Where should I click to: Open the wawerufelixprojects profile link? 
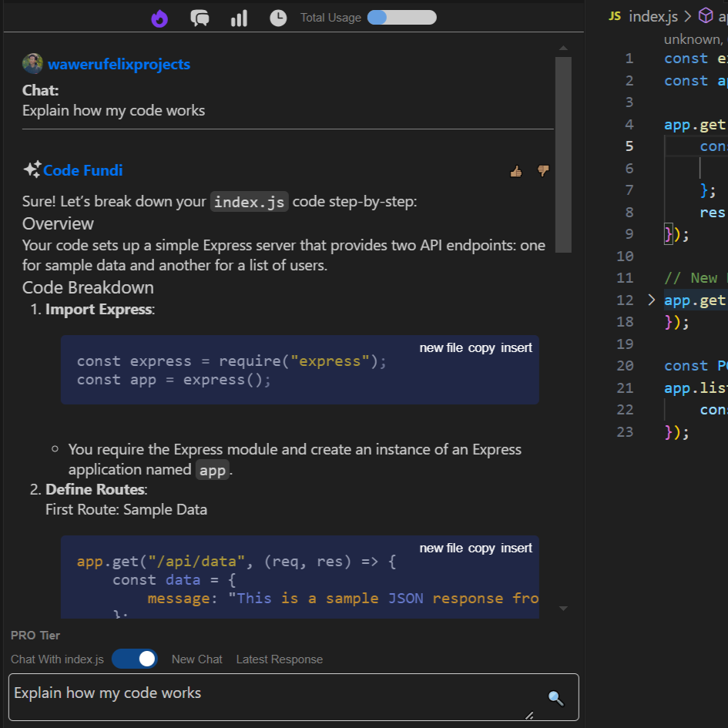[119, 64]
